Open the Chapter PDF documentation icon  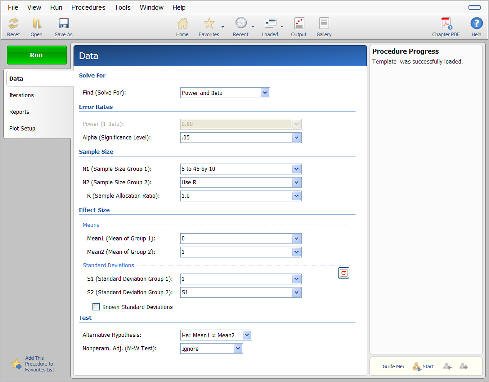(446, 24)
